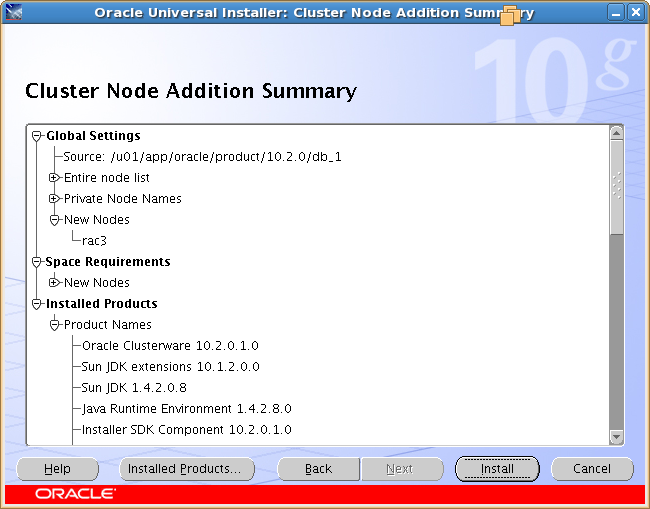
Task: Click the scrollbar up arrow
Action: 616,133
